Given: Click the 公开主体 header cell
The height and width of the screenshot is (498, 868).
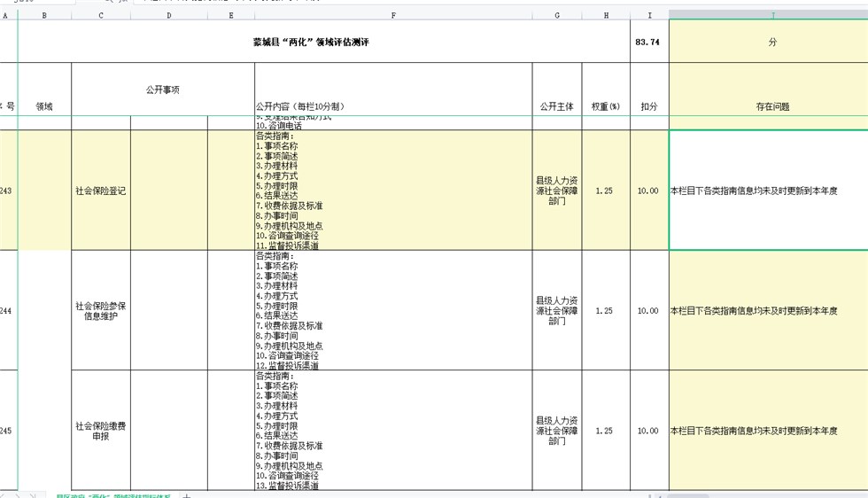Looking at the screenshot, I should tap(557, 106).
